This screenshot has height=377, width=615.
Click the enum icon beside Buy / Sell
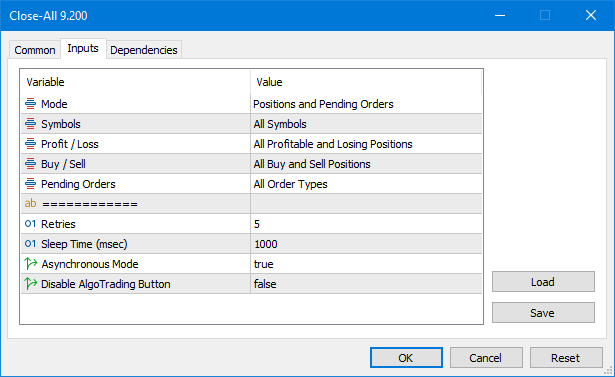point(30,164)
